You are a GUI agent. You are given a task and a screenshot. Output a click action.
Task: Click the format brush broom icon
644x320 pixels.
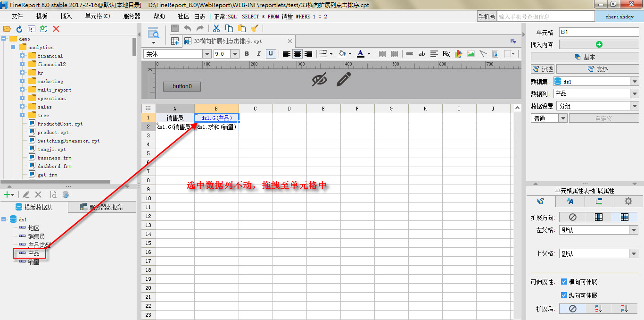pos(255,28)
